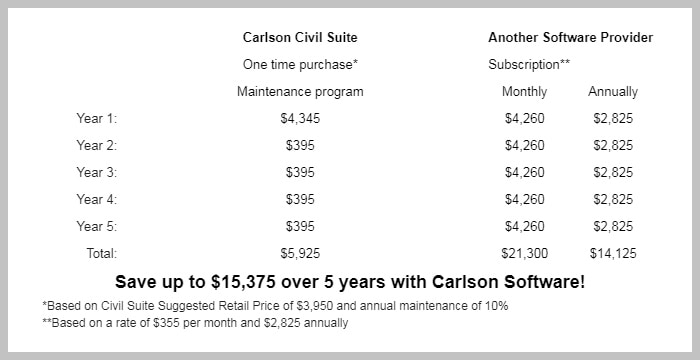Select the Year 3 row label

96,172
